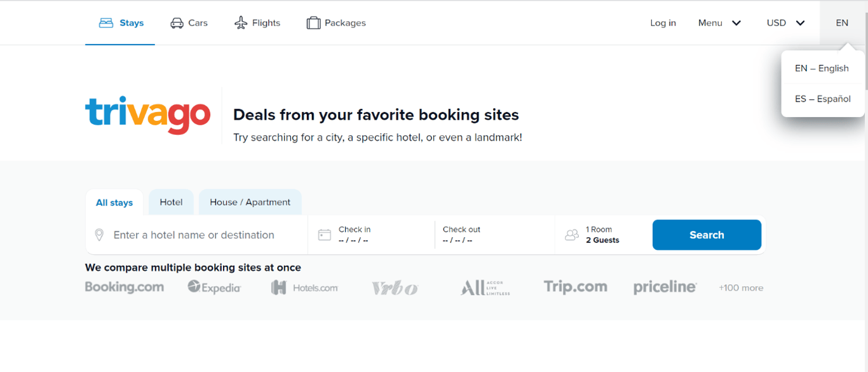Select EN – English language option
868x372 pixels.
[x=822, y=69]
